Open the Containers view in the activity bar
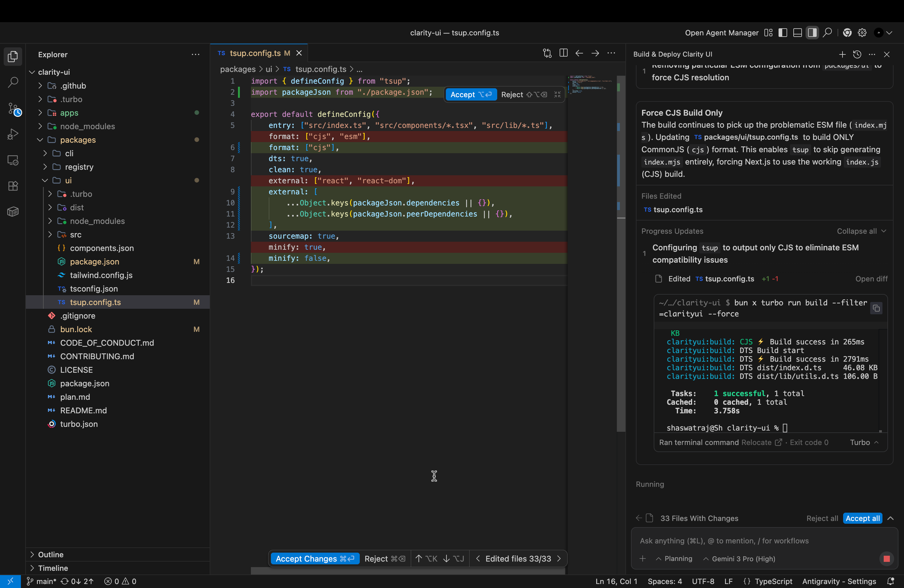 click(13, 211)
